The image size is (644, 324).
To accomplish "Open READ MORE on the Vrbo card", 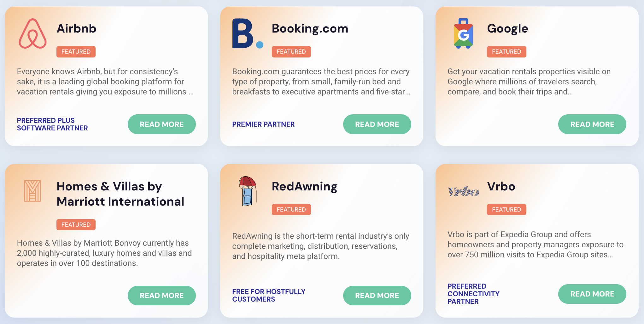I will click(592, 294).
